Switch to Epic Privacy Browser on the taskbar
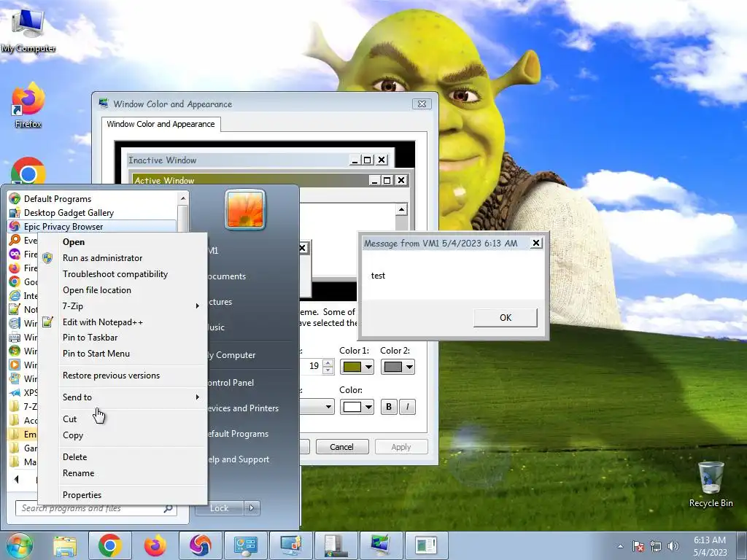Image resolution: width=747 pixels, height=560 pixels. pos(200,545)
